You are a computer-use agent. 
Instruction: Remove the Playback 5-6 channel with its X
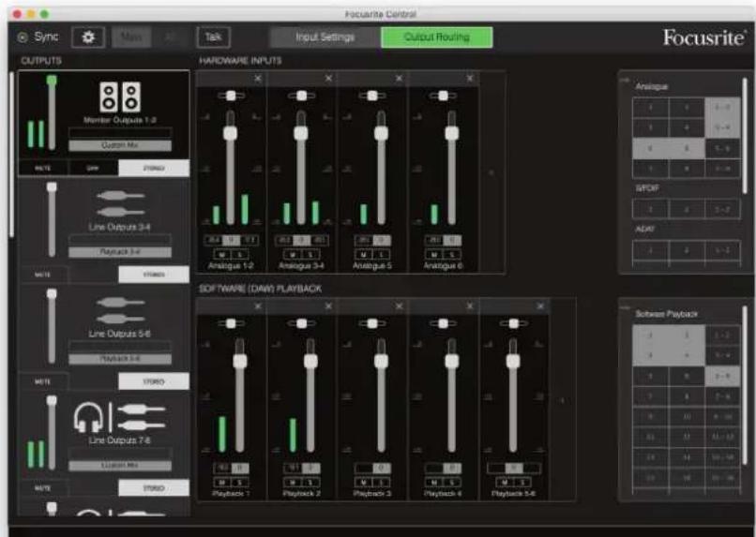pyautogui.click(x=540, y=306)
